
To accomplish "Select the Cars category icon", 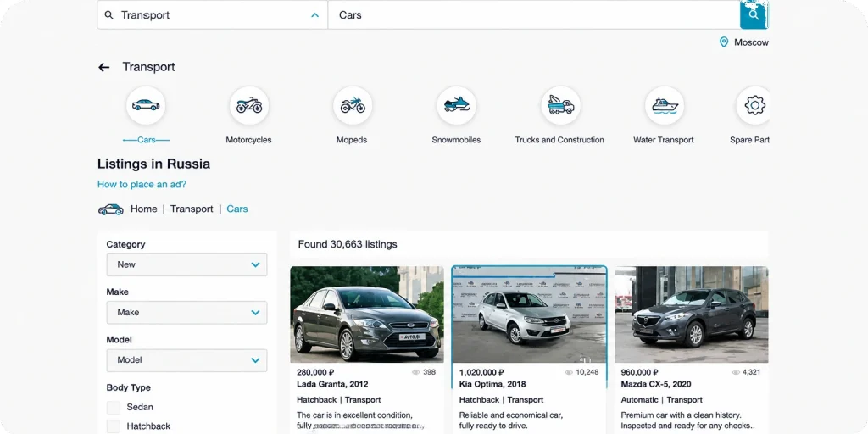I will click(x=146, y=105).
